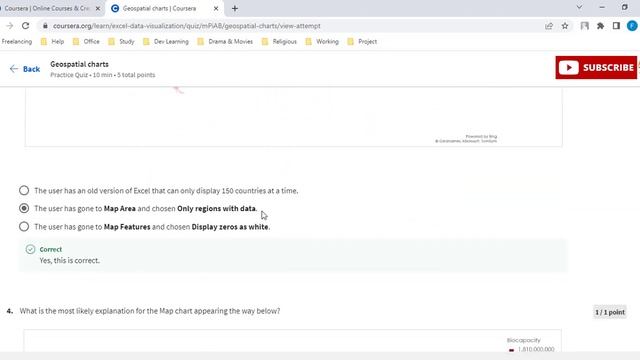640x360 pixels.
Task: Open a new browser tab
Action: click(235, 8)
